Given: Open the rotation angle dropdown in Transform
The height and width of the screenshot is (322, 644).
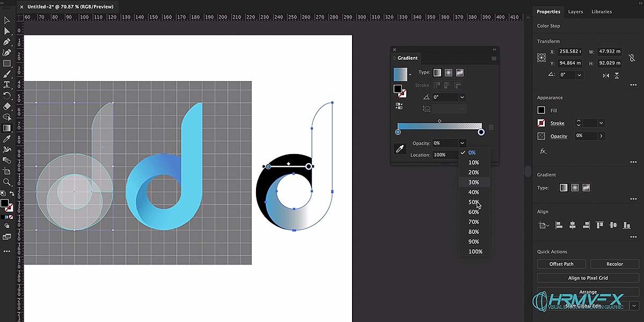Looking at the screenshot, I should click(x=579, y=76).
